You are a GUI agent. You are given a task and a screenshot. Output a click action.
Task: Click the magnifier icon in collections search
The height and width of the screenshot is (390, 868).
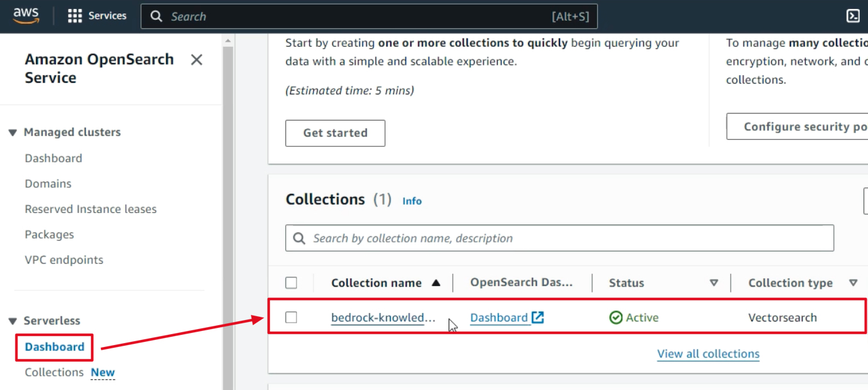[299, 239]
